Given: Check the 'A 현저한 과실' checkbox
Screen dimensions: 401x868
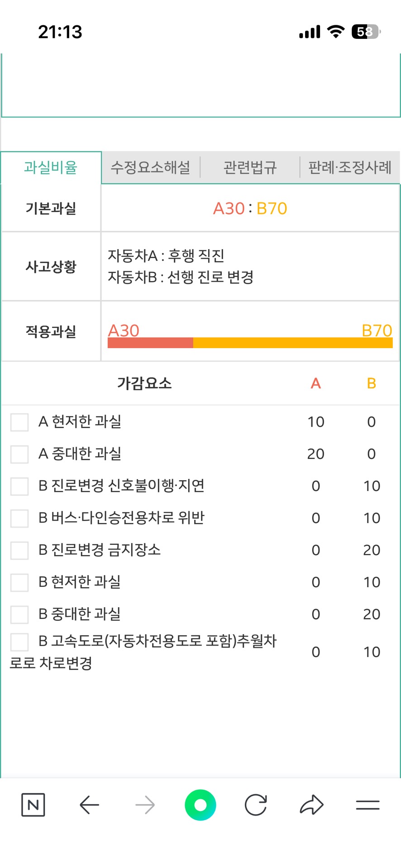Looking at the screenshot, I should coord(19,422).
